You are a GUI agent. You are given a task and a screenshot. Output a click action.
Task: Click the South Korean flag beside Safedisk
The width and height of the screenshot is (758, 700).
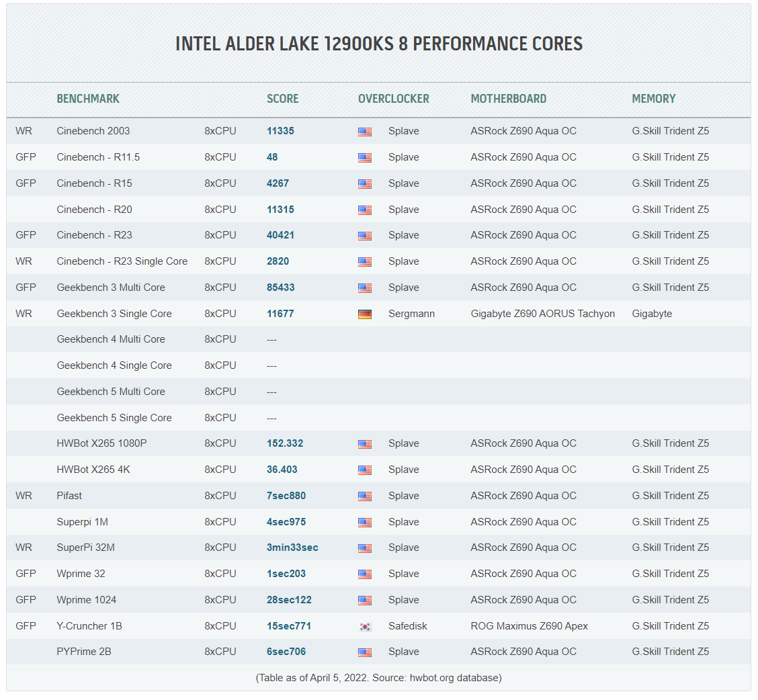(364, 627)
